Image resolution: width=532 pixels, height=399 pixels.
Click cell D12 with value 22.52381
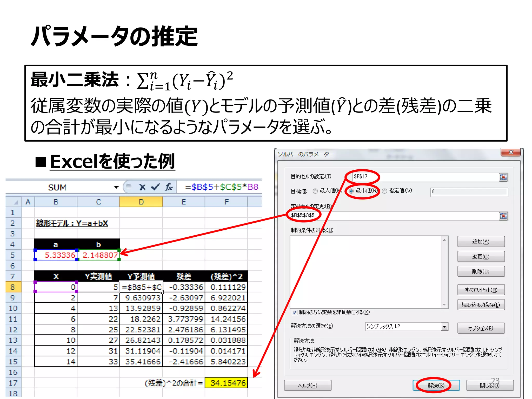coord(141,330)
